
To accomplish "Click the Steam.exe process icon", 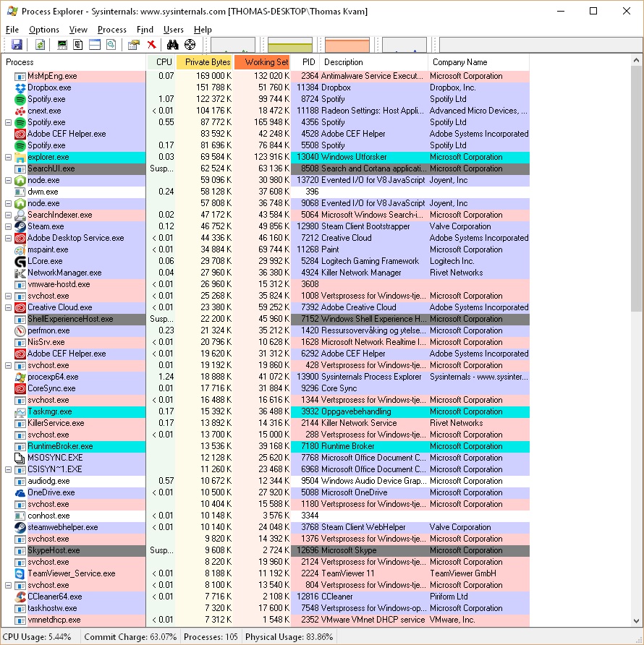I will tap(20, 226).
